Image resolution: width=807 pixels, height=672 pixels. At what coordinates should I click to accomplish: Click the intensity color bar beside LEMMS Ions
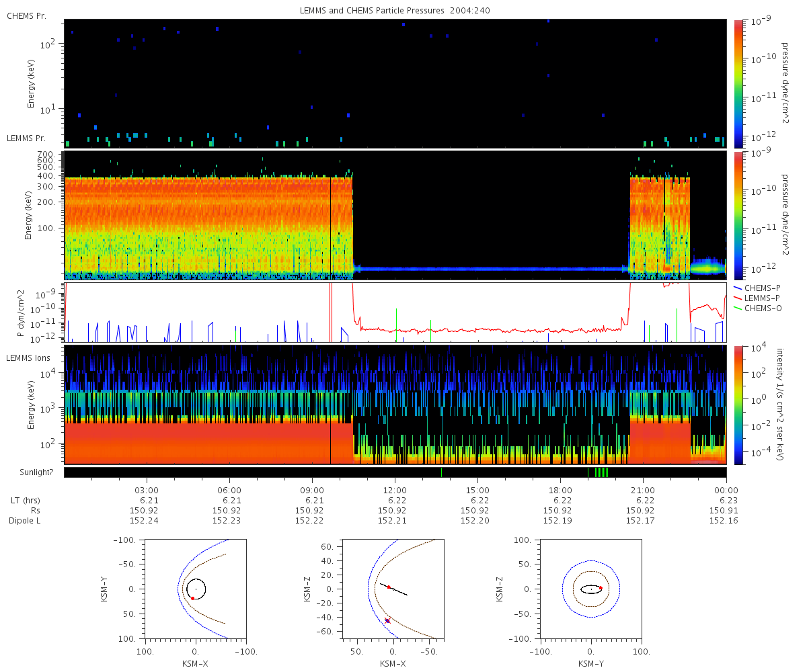[738, 405]
